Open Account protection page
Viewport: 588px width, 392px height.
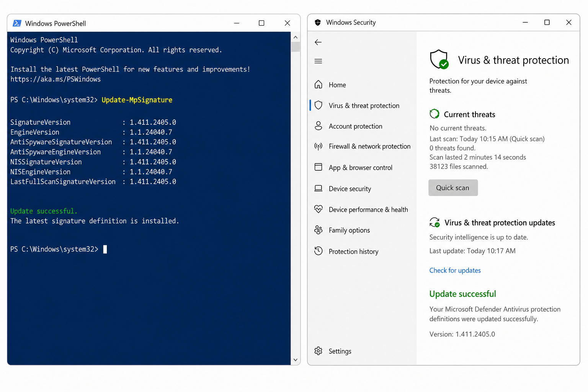[x=355, y=126]
